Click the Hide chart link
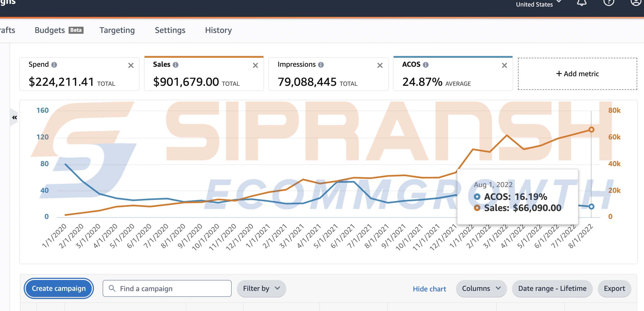Viewport: 644px width, 311px height. pyautogui.click(x=429, y=289)
